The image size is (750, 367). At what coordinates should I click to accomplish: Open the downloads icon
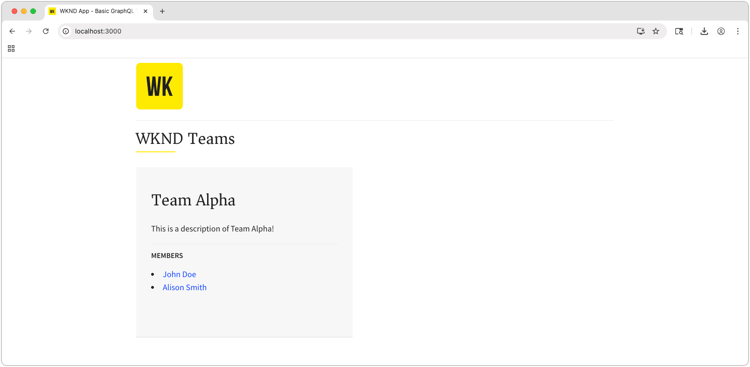click(x=704, y=31)
